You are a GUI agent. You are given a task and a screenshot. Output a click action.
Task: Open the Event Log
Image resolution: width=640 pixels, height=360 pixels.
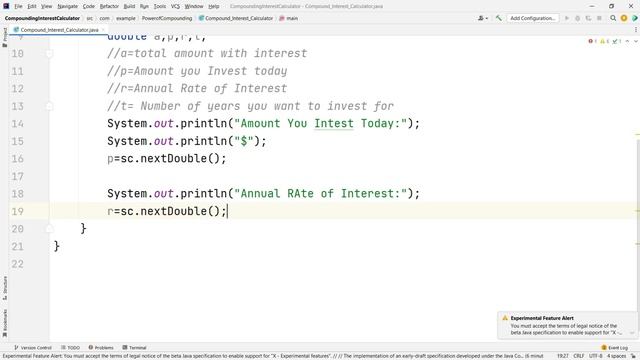(x=614, y=347)
